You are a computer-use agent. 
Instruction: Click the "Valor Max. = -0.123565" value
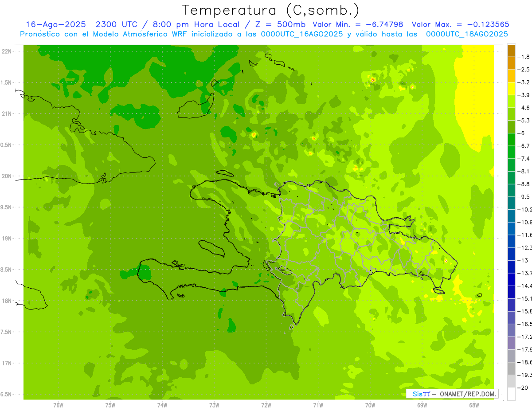(x=461, y=24)
